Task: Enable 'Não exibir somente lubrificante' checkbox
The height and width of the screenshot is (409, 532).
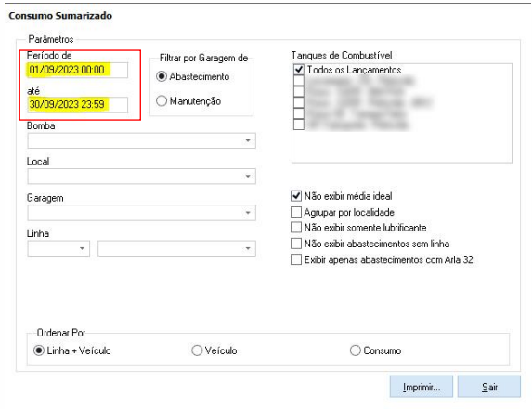Action: 296,227
